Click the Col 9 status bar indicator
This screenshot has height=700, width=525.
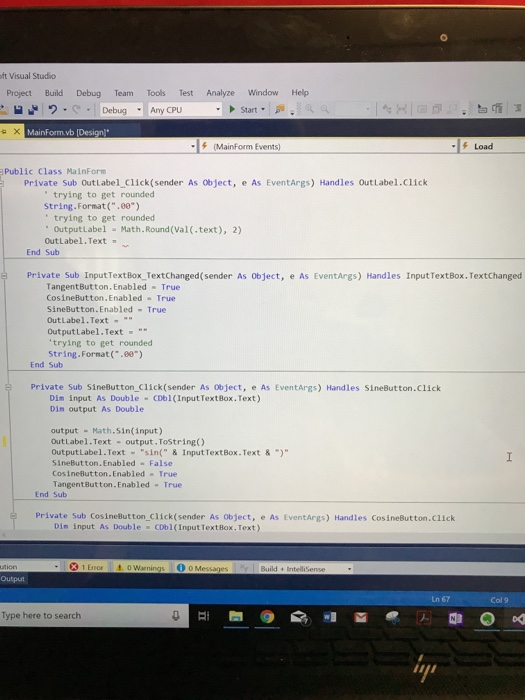pos(499,600)
